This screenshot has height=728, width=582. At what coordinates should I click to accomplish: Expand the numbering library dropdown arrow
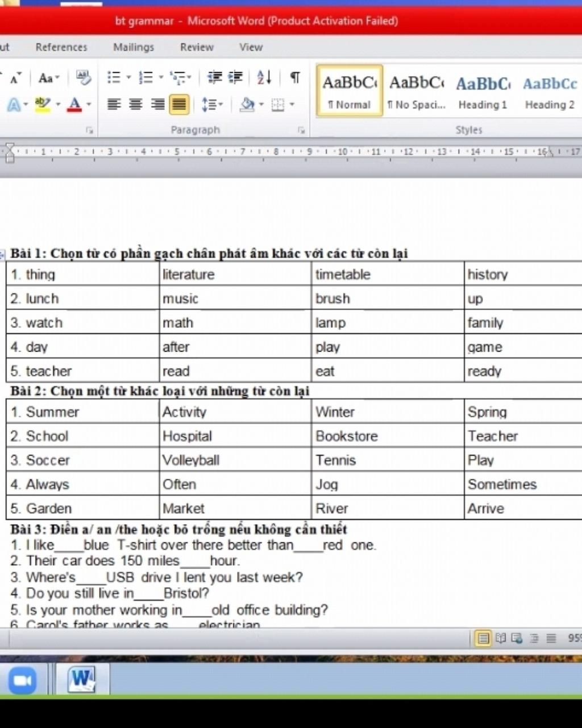161,77
